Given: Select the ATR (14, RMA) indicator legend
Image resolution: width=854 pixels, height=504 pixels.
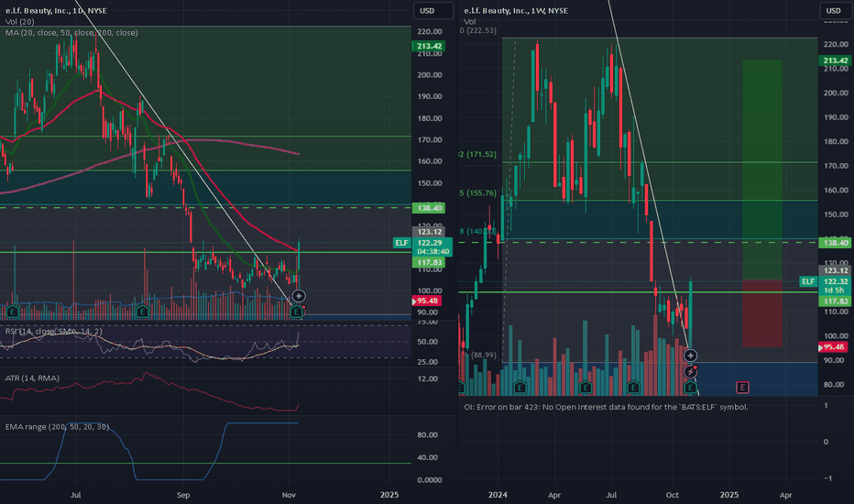Looking at the screenshot, I should click(32, 378).
